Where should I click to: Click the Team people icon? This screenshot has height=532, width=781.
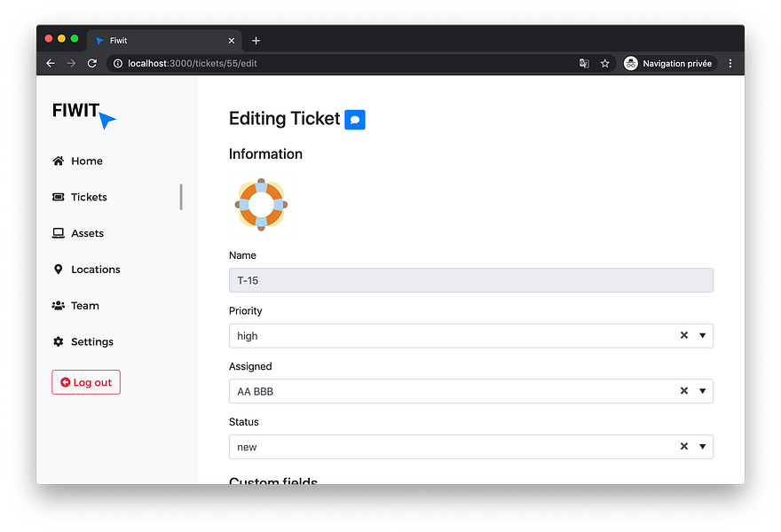click(59, 306)
